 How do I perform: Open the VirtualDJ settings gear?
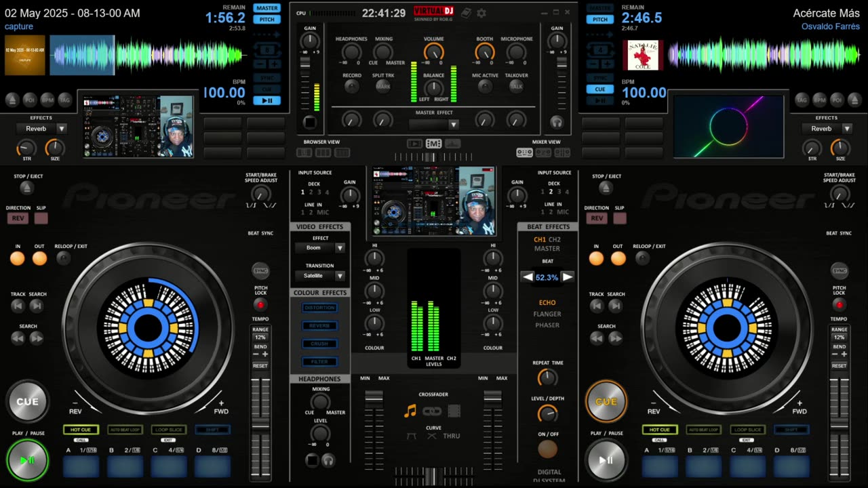click(481, 13)
